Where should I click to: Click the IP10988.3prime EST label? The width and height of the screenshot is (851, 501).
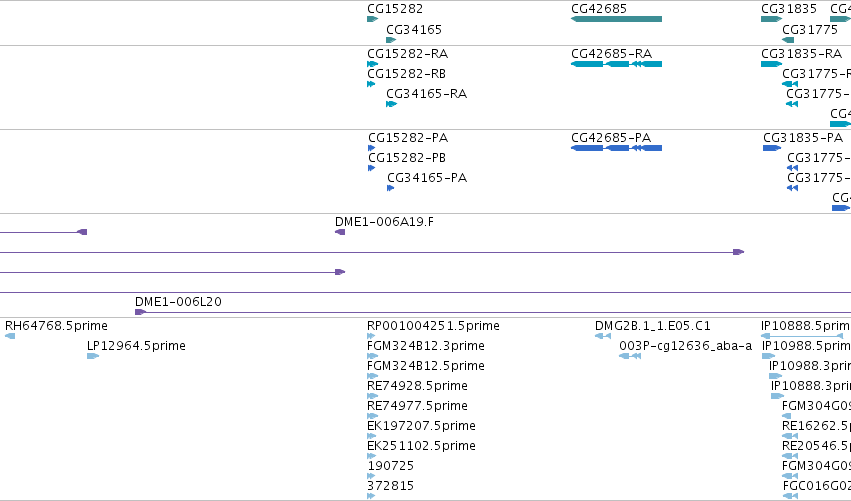tap(810, 366)
